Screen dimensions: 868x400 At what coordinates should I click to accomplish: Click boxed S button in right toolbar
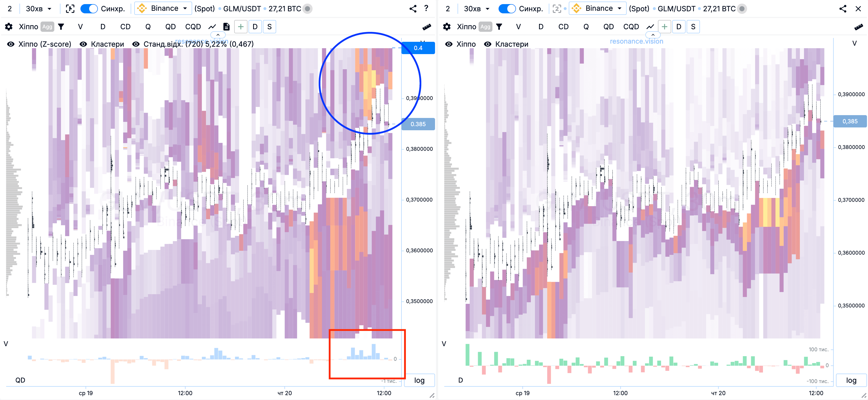point(693,27)
